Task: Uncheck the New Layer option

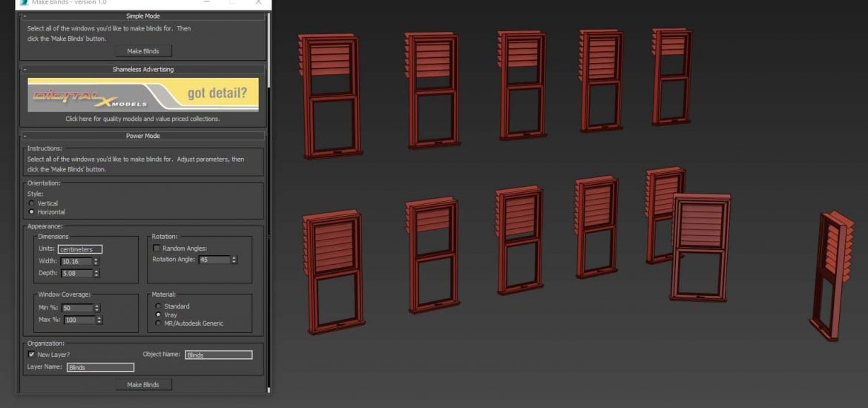Action: 32,355
